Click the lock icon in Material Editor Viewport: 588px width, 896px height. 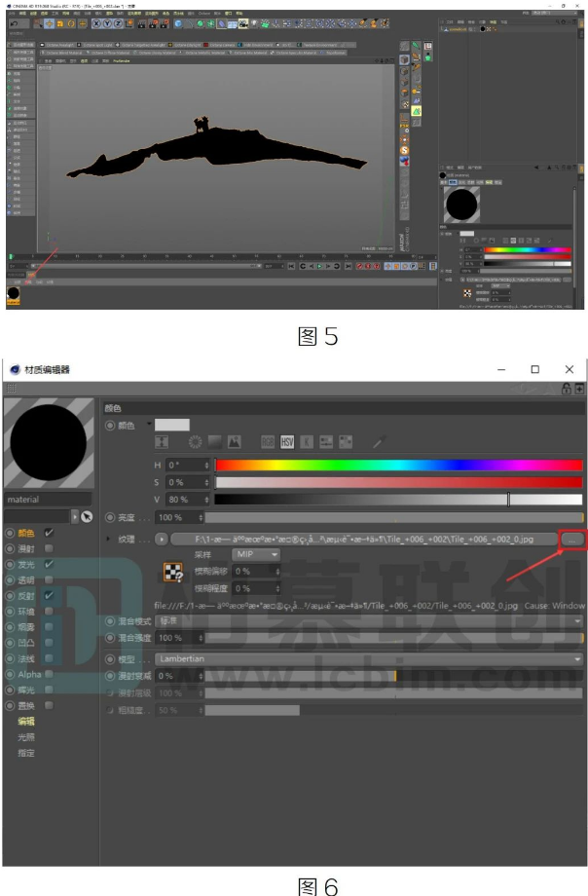566,389
